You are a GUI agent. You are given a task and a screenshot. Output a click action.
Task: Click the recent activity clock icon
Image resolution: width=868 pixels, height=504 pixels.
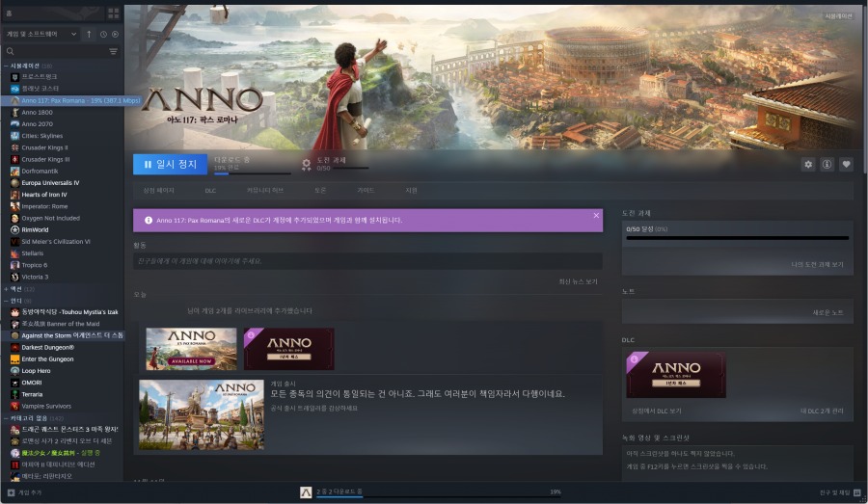[x=103, y=34]
